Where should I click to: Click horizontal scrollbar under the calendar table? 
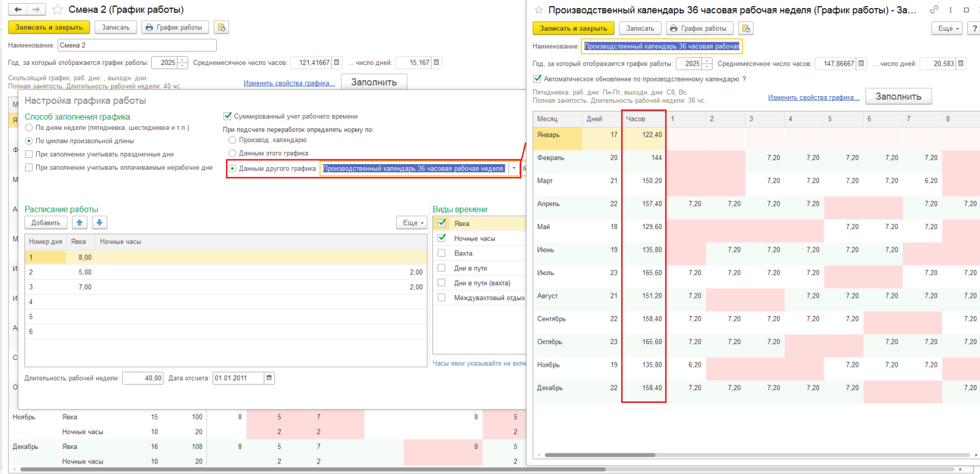(600, 455)
